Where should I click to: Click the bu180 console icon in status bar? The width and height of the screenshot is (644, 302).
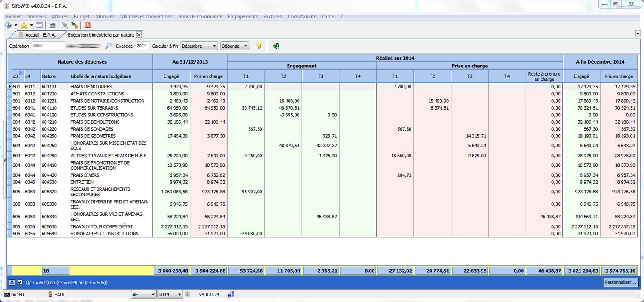7,294
